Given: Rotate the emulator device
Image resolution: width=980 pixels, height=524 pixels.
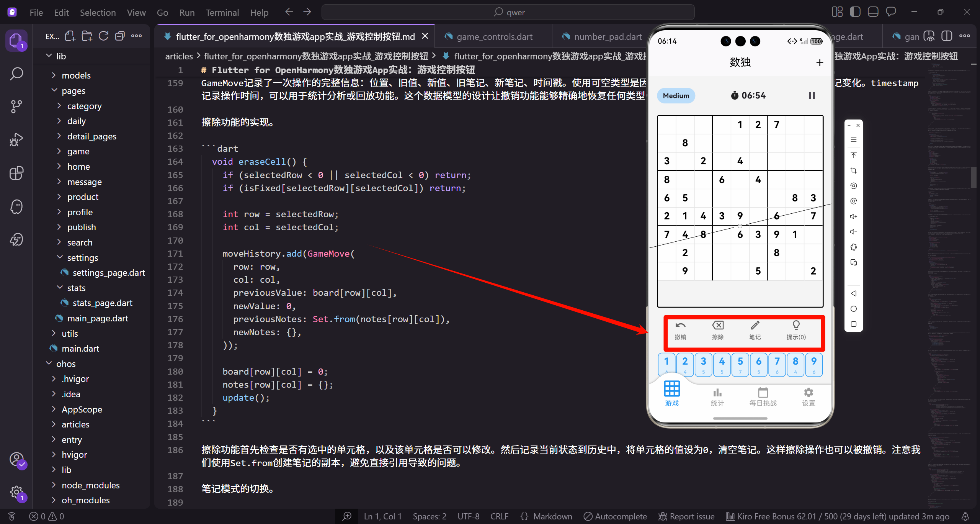Looking at the screenshot, I should (853, 247).
